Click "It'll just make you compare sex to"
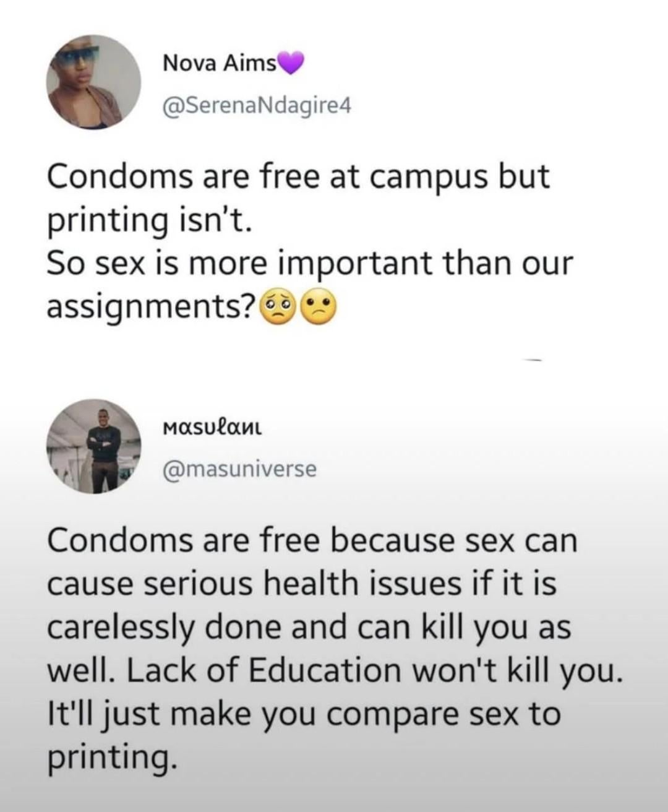This screenshot has width=668, height=812. tap(304, 713)
